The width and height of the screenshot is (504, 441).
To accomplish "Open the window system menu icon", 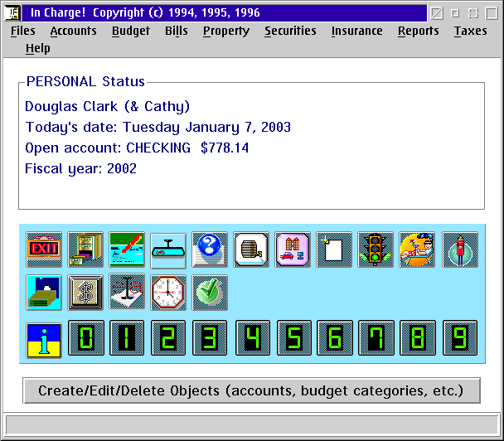I will coord(13,13).
